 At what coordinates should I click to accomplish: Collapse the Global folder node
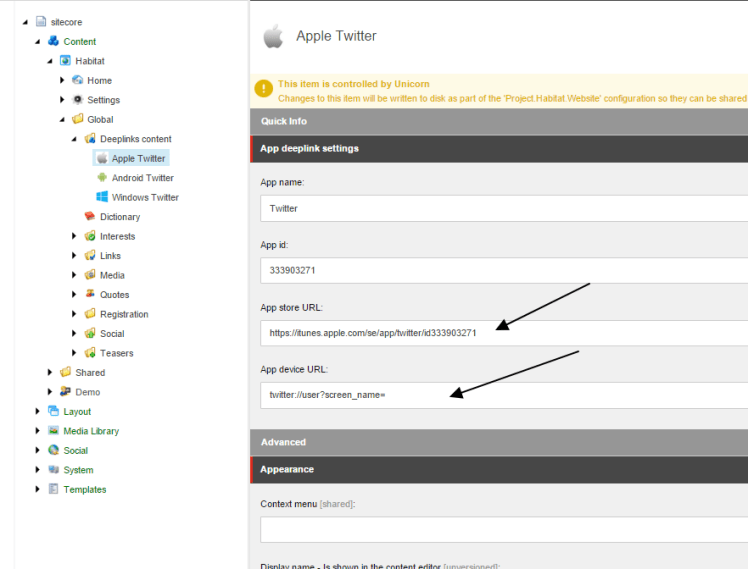coord(62,120)
